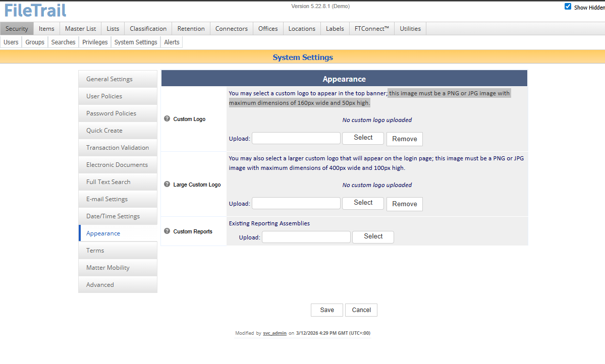Toggle the Show Hidden checkbox

[568, 7]
